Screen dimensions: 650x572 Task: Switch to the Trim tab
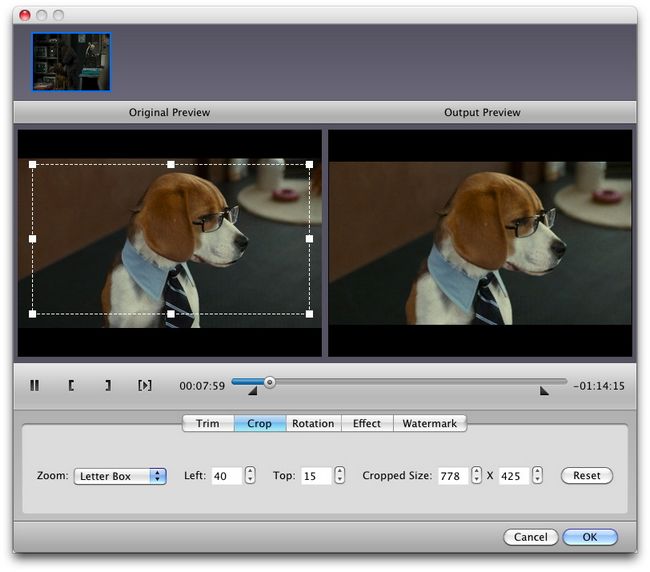click(208, 423)
